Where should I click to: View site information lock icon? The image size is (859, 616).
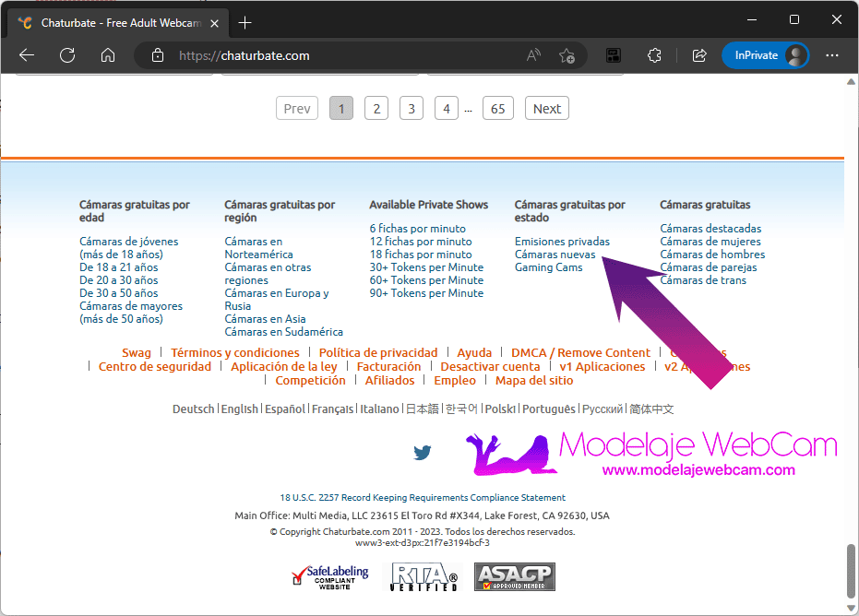tap(158, 55)
